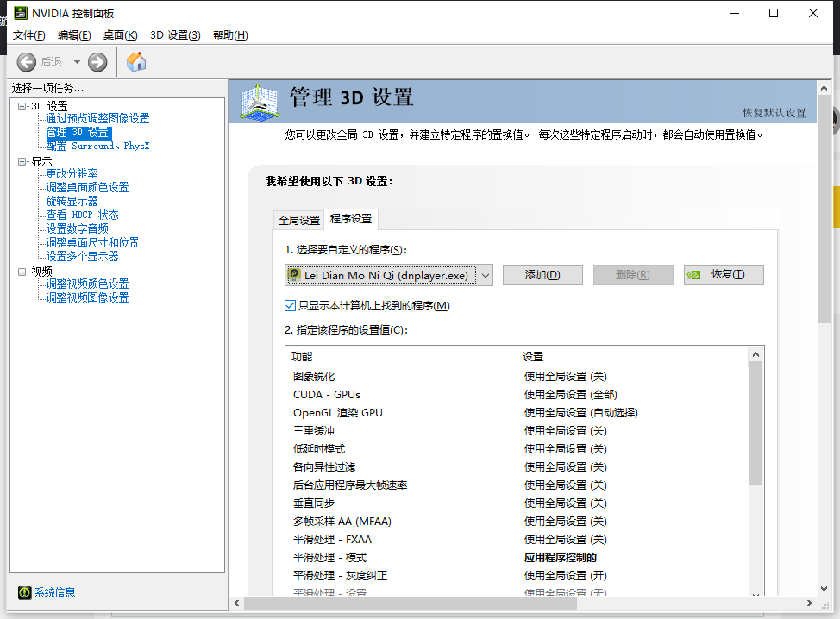840x619 pixels.
Task: Collapse the 3D 设置 tree node
Action: [x=22, y=106]
